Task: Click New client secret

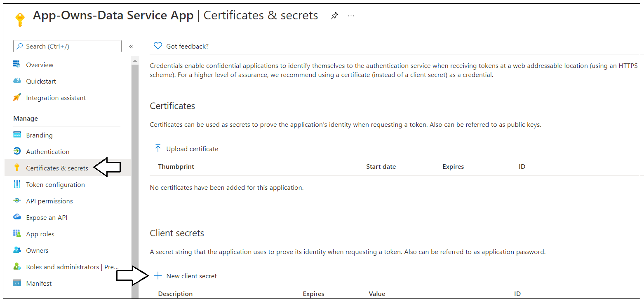Action: point(191,276)
